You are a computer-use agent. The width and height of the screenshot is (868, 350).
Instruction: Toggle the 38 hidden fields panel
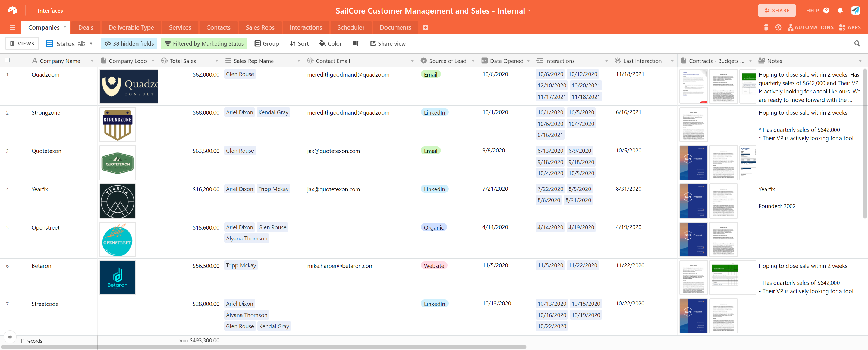click(129, 43)
